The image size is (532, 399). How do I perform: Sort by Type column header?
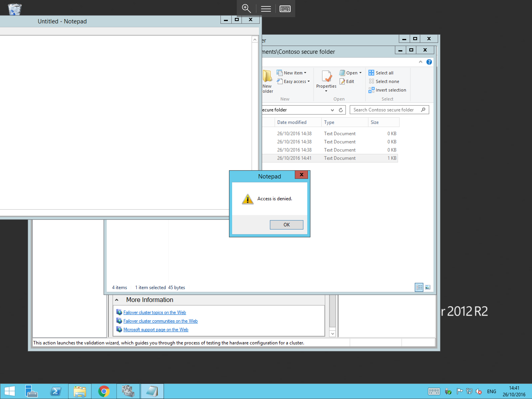pos(329,122)
